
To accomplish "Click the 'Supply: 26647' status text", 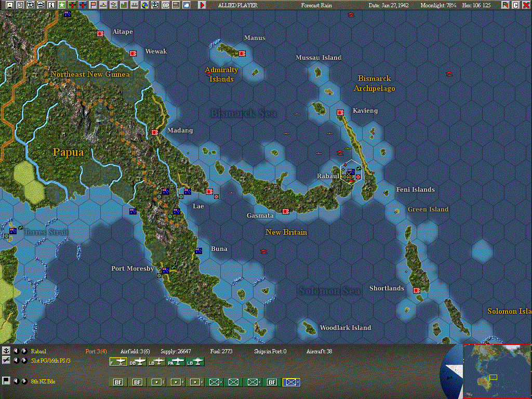I will (x=176, y=351).
